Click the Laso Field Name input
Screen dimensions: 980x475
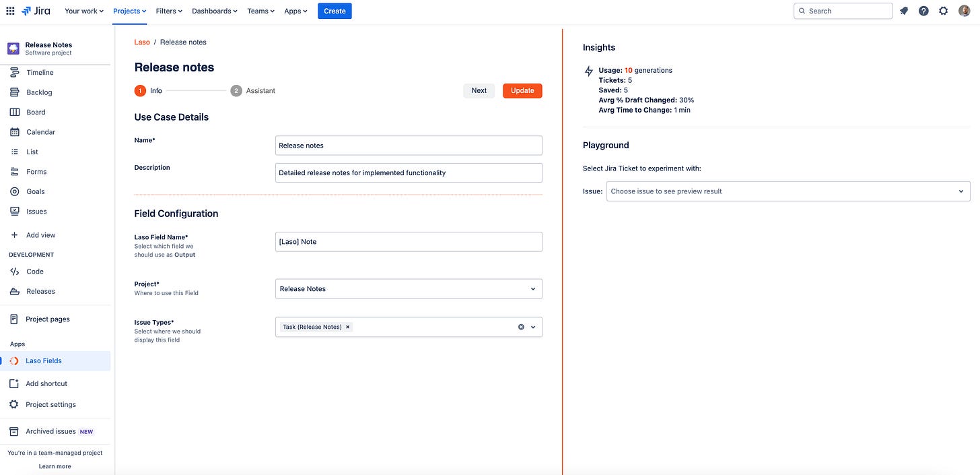pyautogui.click(x=409, y=242)
